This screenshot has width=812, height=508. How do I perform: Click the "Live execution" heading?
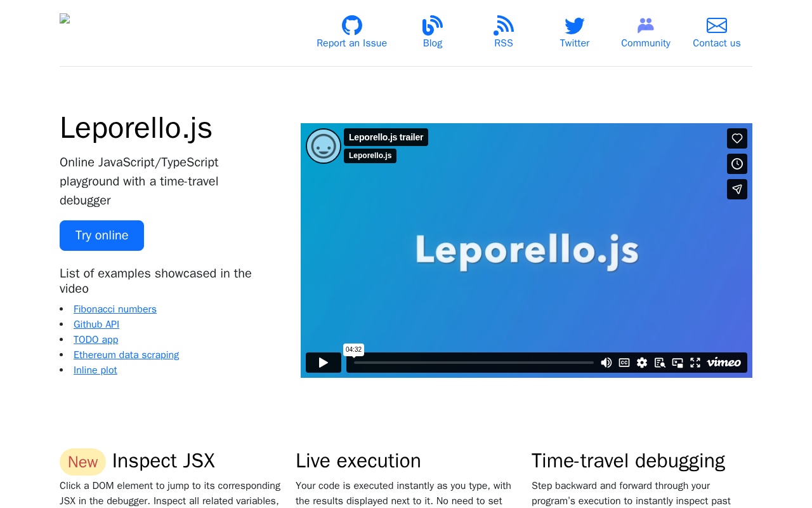pyautogui.click(x=358, y=460)
